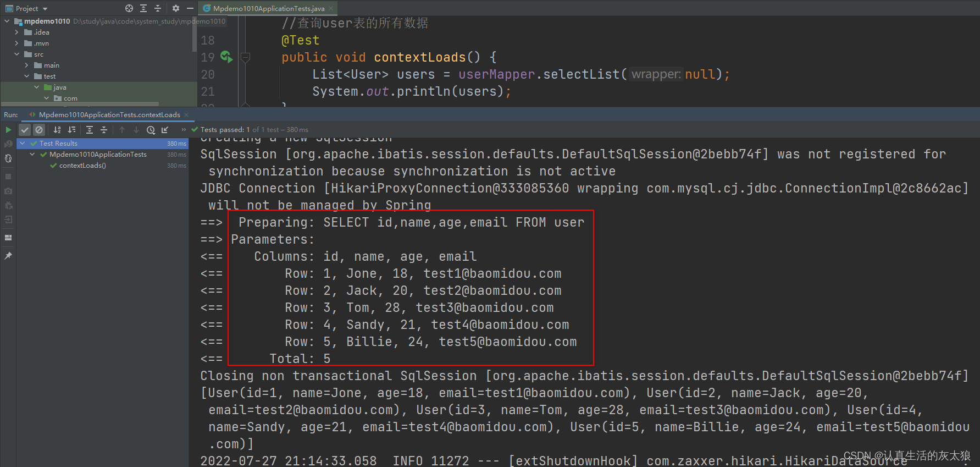The height and width of the screenshot is (467, 980).
Task: Select the Test Results root row
Action: coord(103,143)
